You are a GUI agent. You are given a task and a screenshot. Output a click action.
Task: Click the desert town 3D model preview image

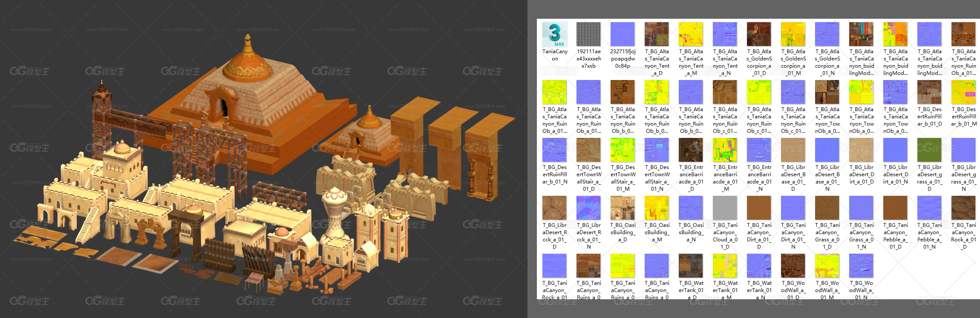pyautogui.click(x=264, y=159)
